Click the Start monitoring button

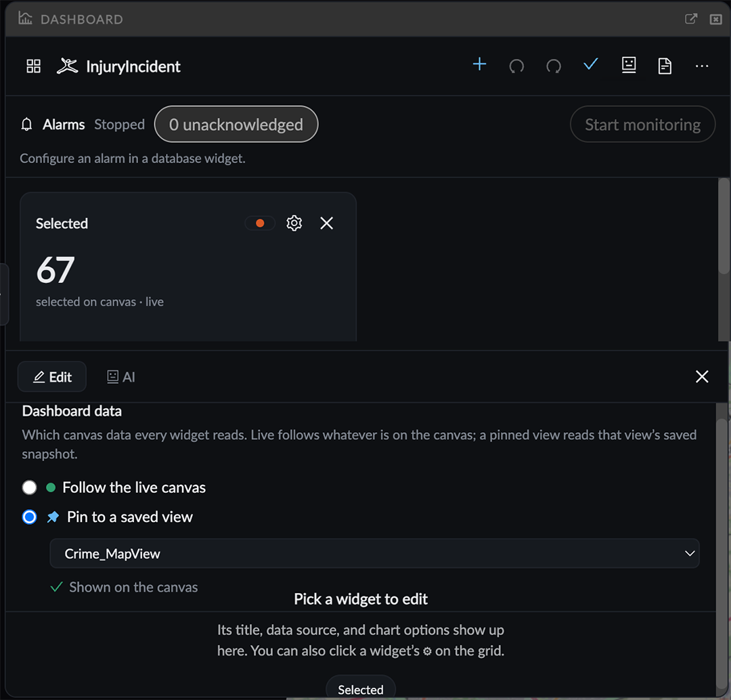[642, 124]
